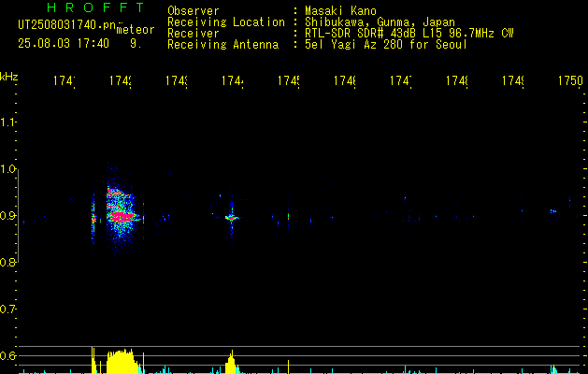This screenshot has height=374, width=588.
Task: Click the yellow amplitude peak under 1744
Action: point(231,363)
